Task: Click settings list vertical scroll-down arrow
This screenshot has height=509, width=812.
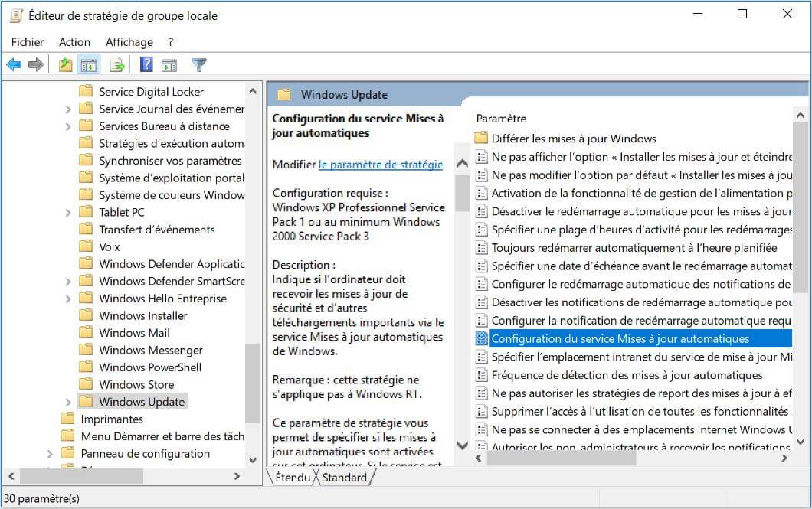Action: coord(800,442)
